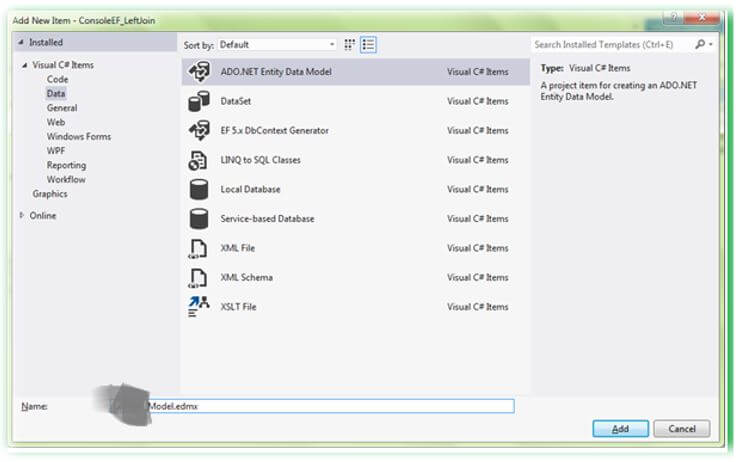Select 'XML File' template name

pyautogui.click(x=237, y=248)
